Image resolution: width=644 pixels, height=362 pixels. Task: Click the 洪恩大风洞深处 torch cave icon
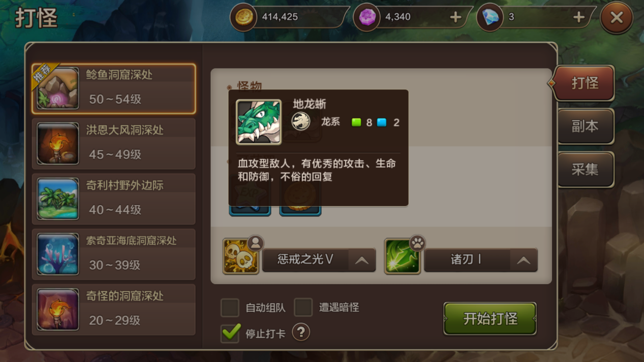pos(58,144)
